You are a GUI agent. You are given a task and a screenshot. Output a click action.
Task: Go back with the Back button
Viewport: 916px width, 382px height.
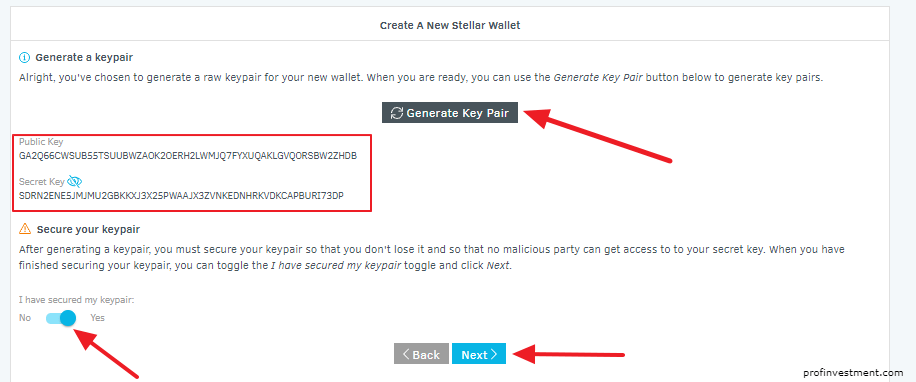(421, 354)
